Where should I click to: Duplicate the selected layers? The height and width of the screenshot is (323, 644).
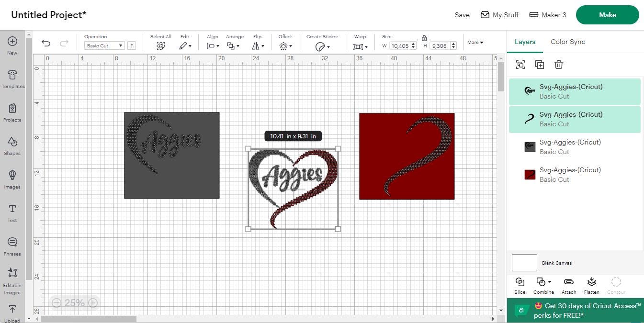click(540, 65)
